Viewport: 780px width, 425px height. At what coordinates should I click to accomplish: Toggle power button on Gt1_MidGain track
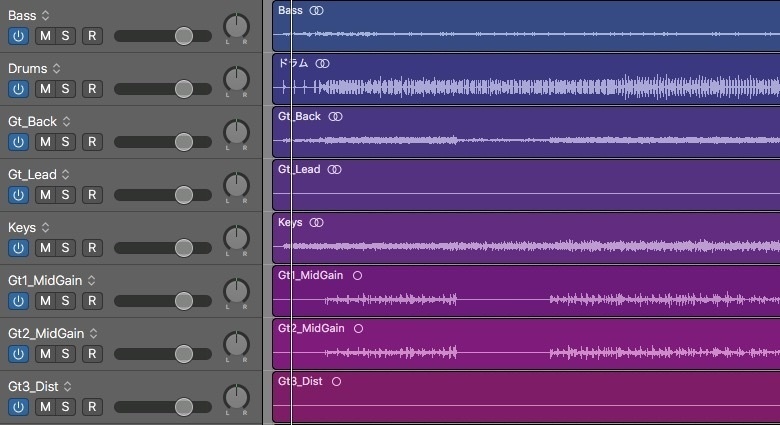[x=18, y=301]
